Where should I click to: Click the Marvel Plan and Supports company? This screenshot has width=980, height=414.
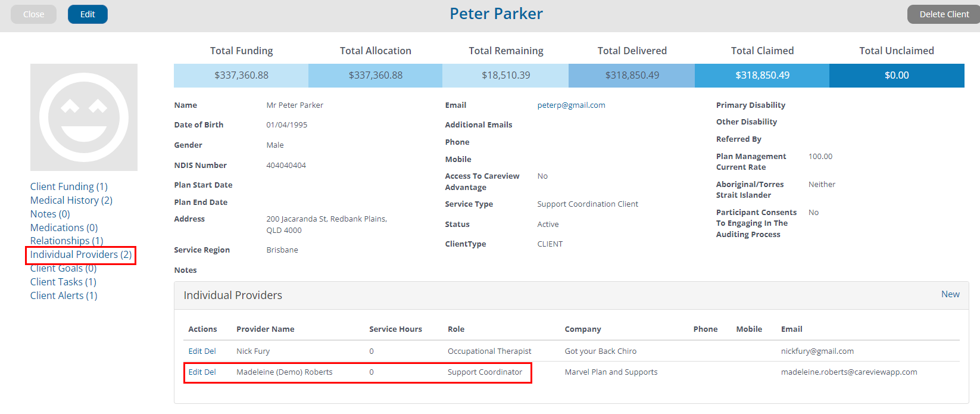[611, 372]
